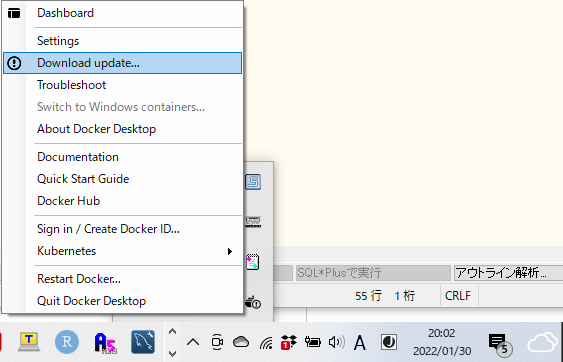Click the notepad tray overflow icon
The image size is (563, 362).
pos(253,262)
